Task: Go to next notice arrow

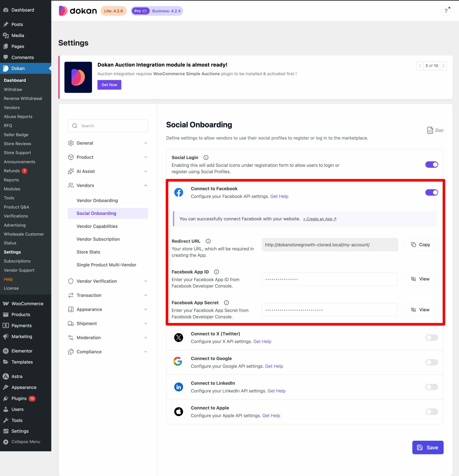Action: click(x=443, y=66)
